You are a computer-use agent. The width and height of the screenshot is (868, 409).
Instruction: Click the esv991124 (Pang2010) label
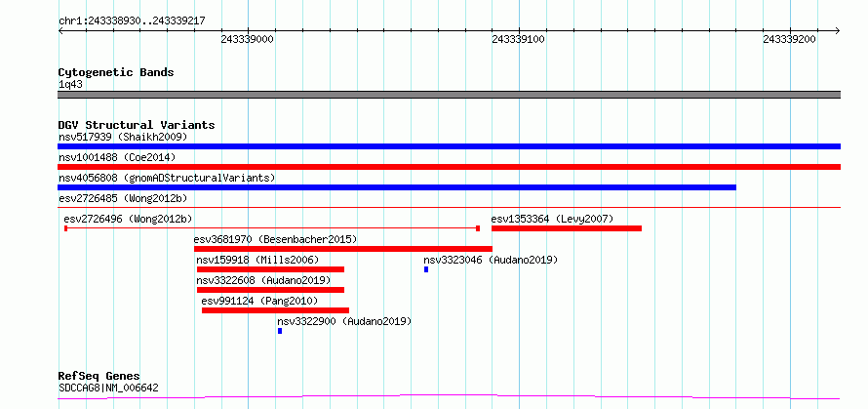click(259, 301)
